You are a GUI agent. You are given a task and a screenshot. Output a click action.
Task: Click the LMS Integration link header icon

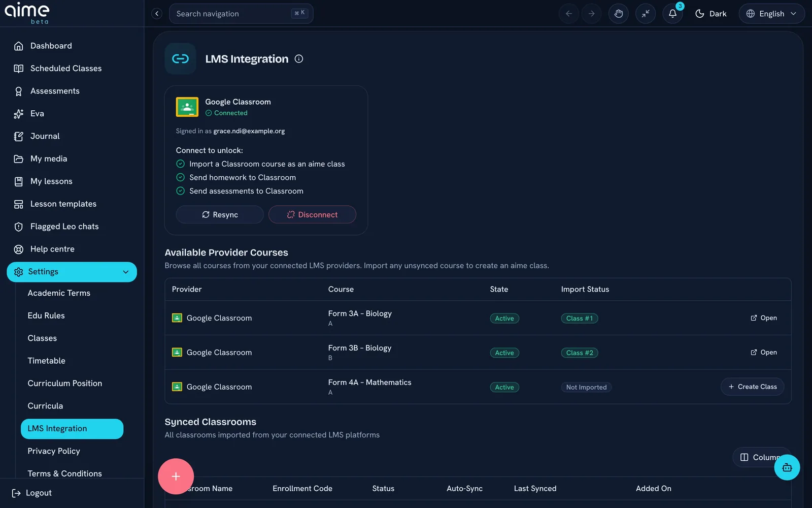click(x=180, y=59)
